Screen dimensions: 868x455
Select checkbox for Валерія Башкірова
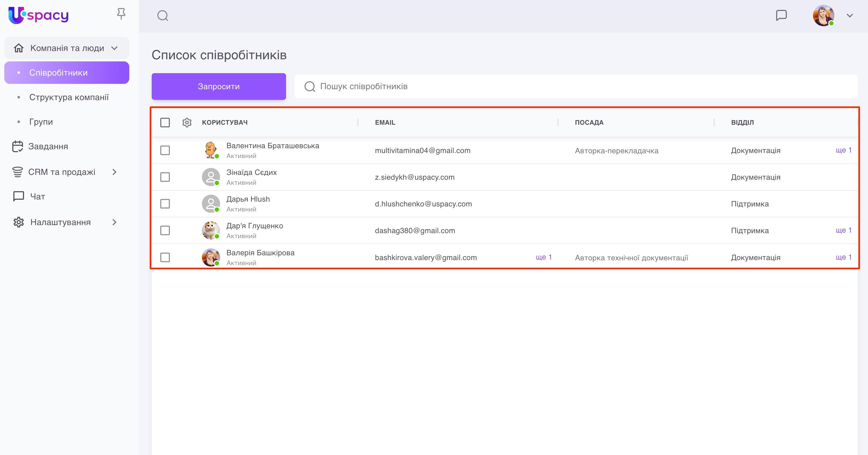pyautogui.click(x=165, y=258)
